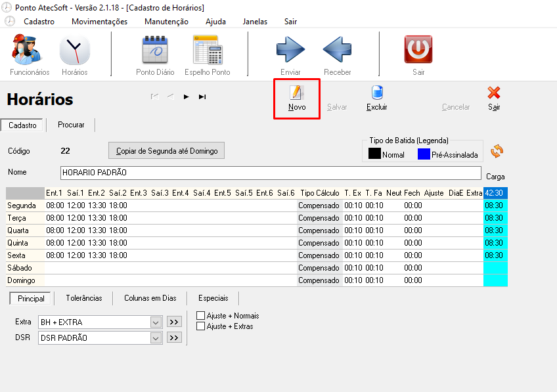This screenshot has height=392, width=557.
Task: Click the Segunda Carga cell 08:30
Action: [495, 206]
